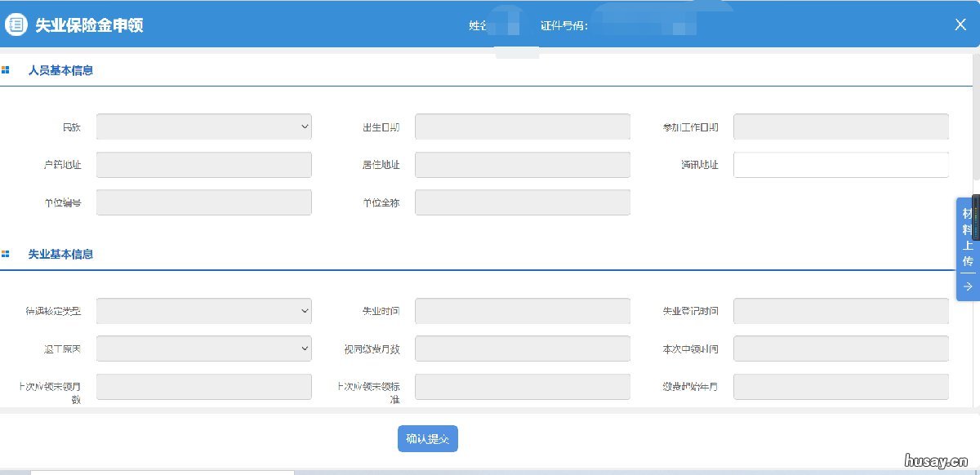Click the 出生日期 field

pos(522,127)
